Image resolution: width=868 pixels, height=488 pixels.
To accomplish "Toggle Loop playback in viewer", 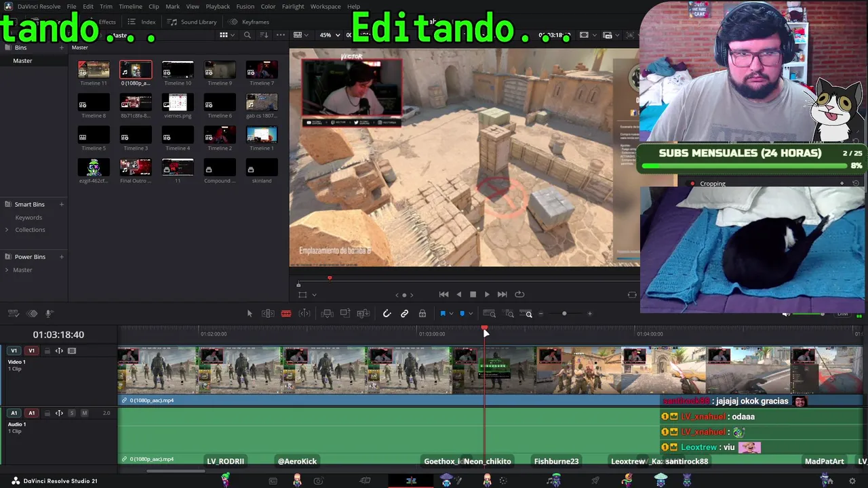I will [519, 294].
